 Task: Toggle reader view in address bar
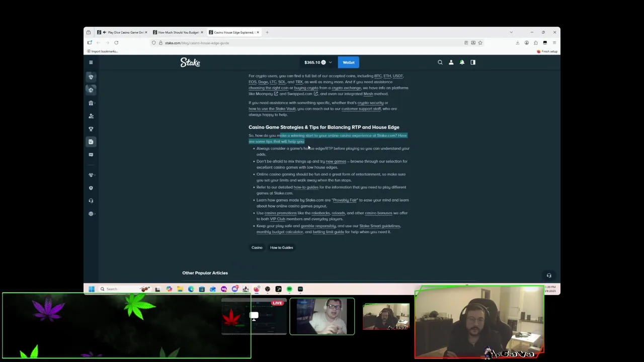[x=466, y=43]
